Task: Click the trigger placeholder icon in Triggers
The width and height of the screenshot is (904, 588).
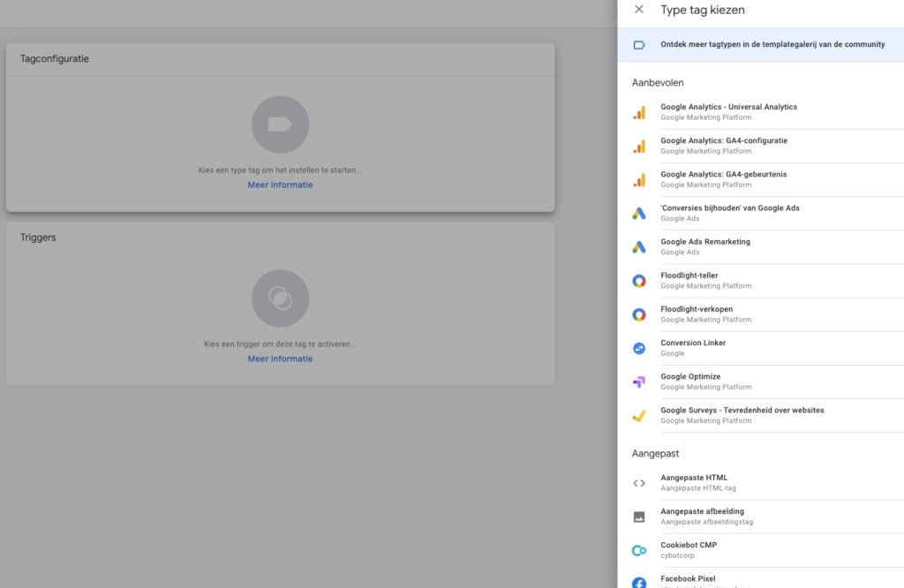Action: [x=280, y=298]
